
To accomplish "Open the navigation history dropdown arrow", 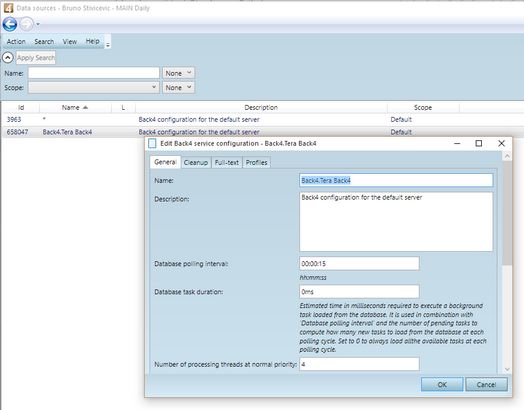I will pyautogui.click(x=38, y=24).
